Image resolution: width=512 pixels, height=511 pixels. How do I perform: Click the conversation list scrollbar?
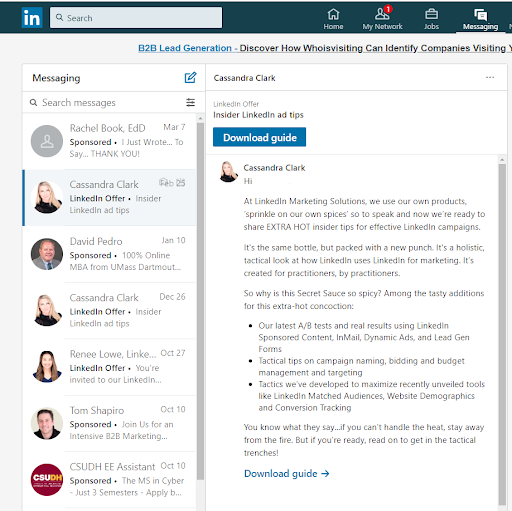click(x=200, y=301)
